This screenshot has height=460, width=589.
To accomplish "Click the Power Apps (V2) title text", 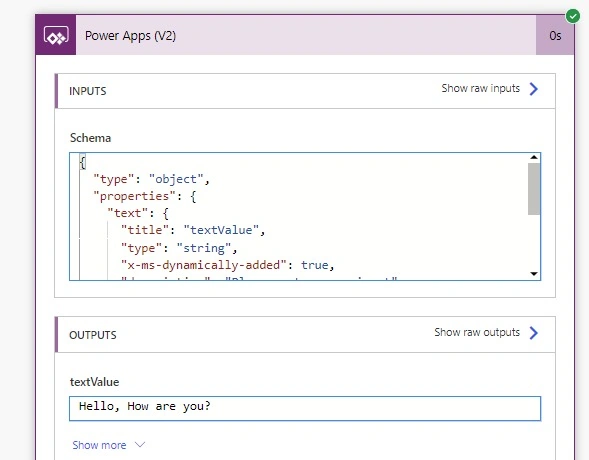I will pyautogui.click(x=130, y=36).
